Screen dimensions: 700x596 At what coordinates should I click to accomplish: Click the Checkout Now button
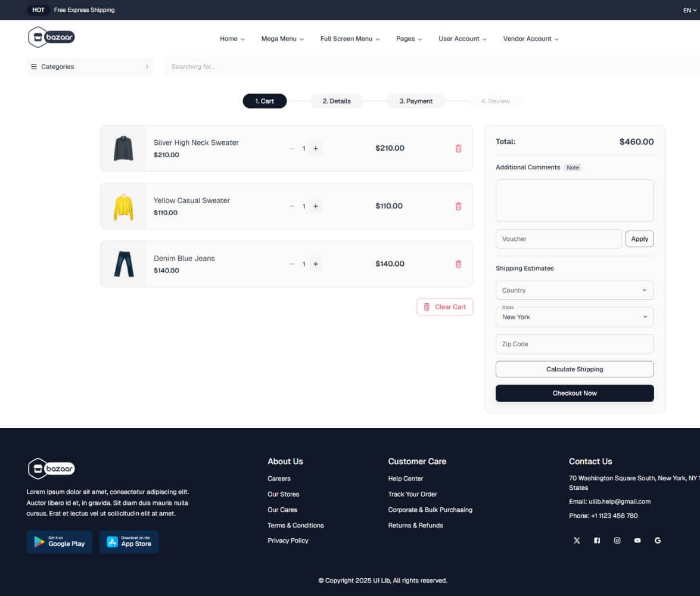[x=574, y=393]
